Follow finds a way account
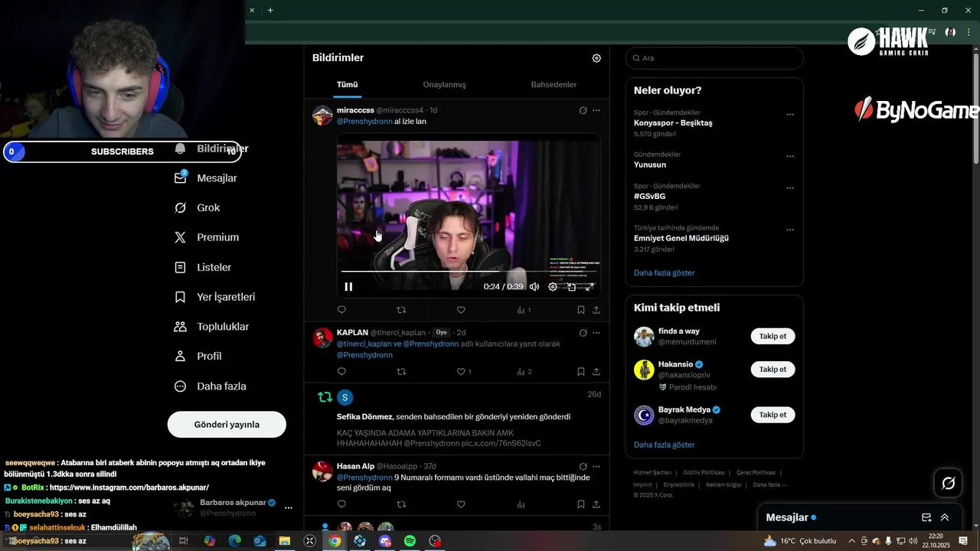 [773, 336]
